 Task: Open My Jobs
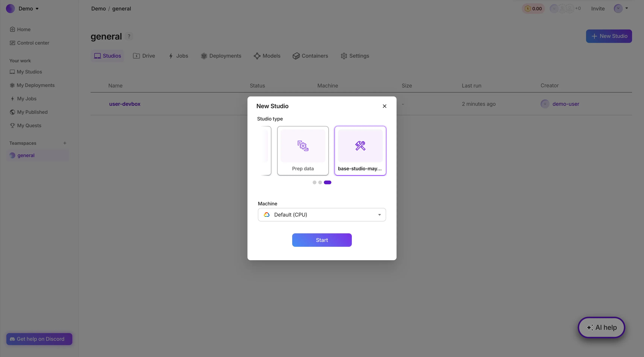(x=23, y=99)
